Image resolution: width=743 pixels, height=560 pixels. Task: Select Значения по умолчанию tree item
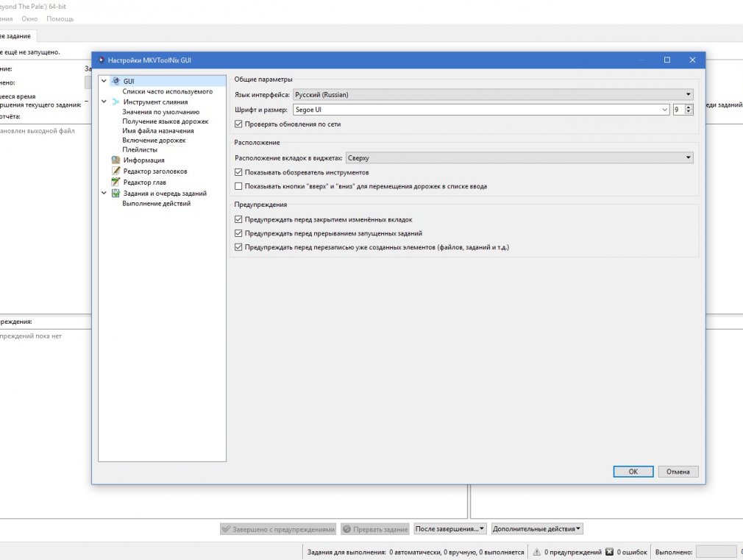pyautogui.click(x=161, y=112)
